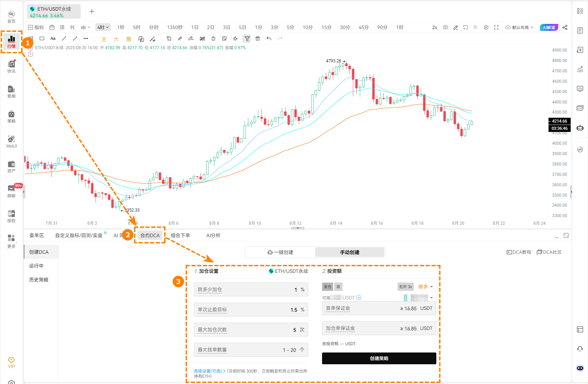Switch margin mode to 全仓

(x=327, y=286)
